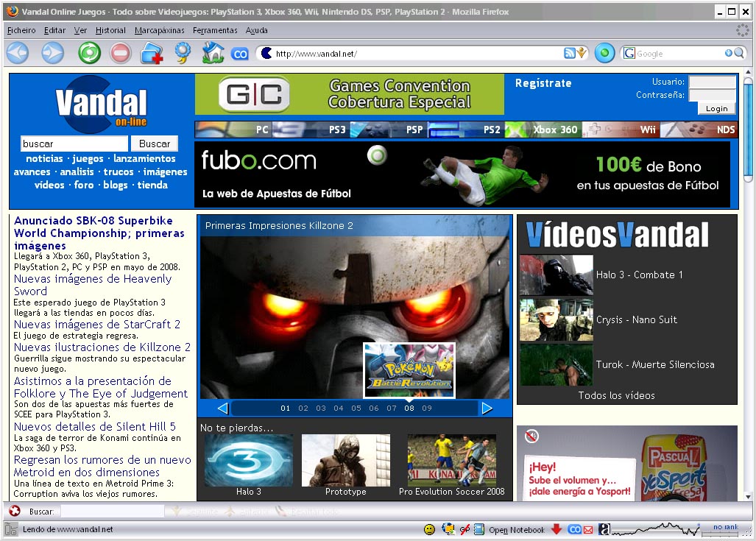Viewport: 756px width, 541px height.
Task: Open the Historial menu
Action: 110,30
